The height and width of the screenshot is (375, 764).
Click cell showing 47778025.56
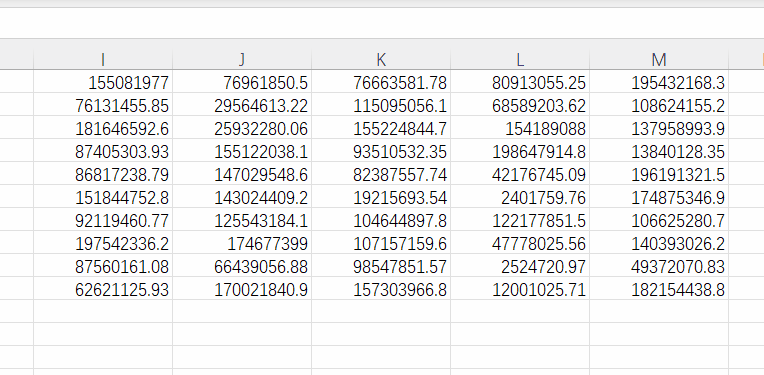[x=520, y=243]
